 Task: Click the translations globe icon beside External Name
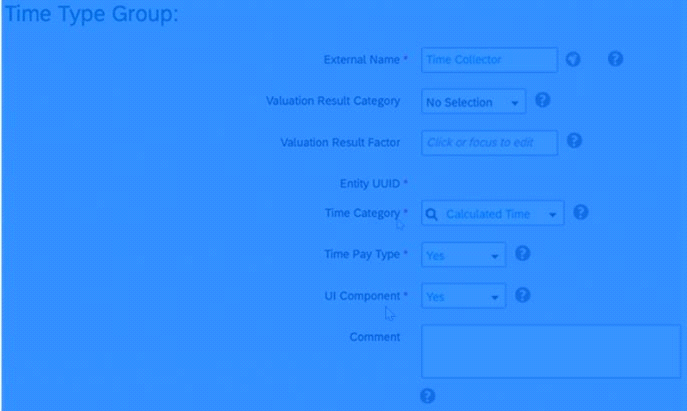coord(573,59)
